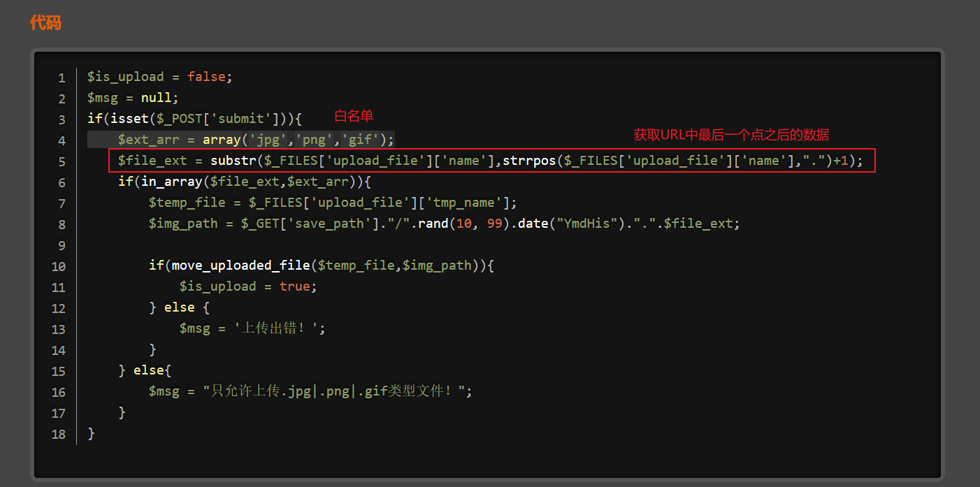The image size is (980, 487).
Task: Click the "$msg = '上传出错！';" line
Action: [x=252, y=328]
